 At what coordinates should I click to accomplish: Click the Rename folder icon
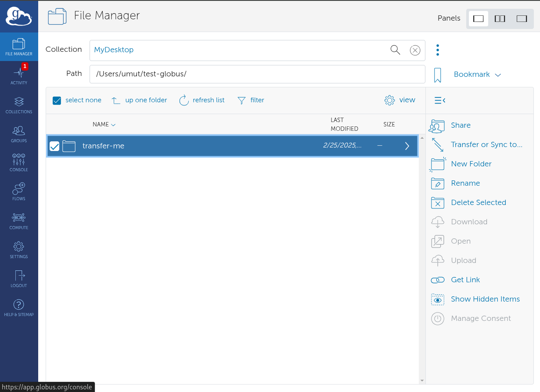click(438, 183)
